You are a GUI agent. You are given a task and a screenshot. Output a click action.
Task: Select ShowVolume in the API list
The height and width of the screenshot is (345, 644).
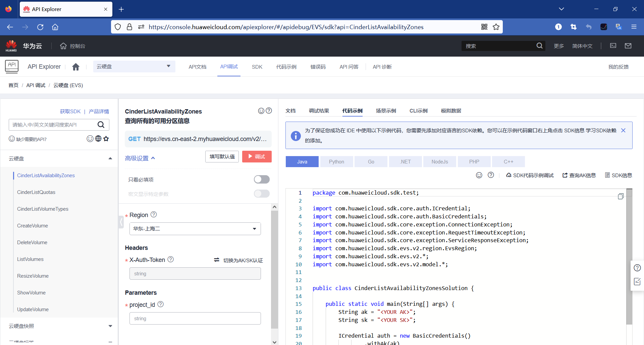(32, 293)
